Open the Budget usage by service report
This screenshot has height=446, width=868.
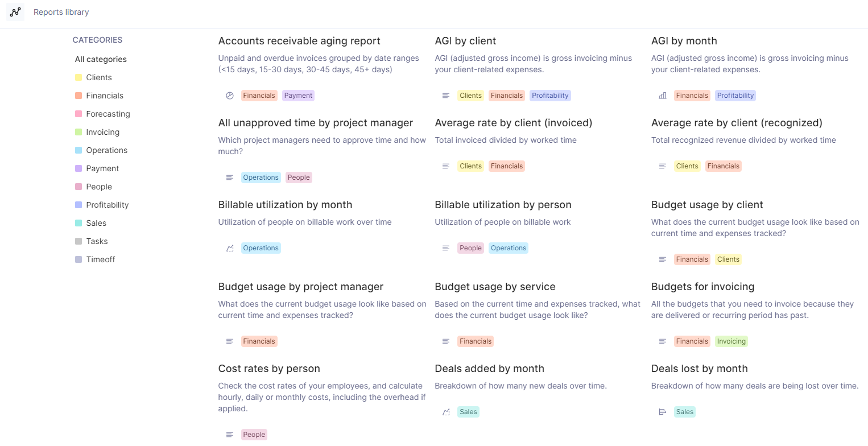tap(495, 287)
